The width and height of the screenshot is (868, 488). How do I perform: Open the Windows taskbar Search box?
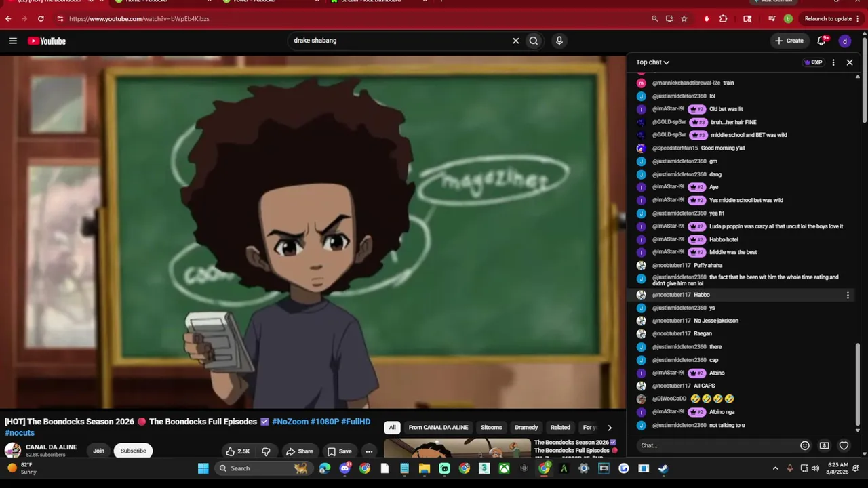[264, 468]
